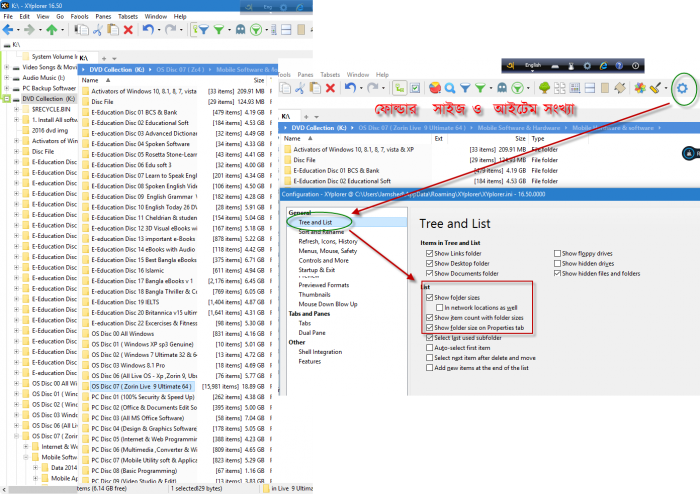Click the paintbrush icon in right toolbar
This screenshot has width=700, height=494.
(x=655, y=88)
